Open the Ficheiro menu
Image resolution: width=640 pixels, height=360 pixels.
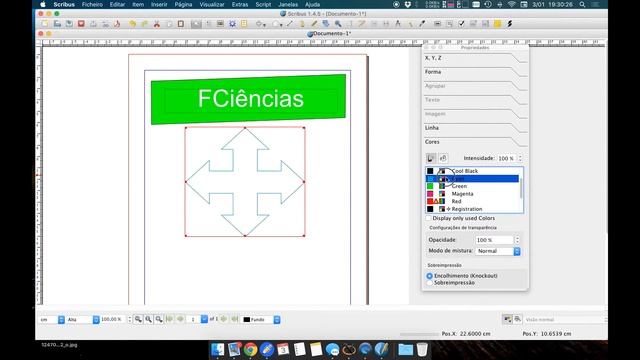(92, 4)
